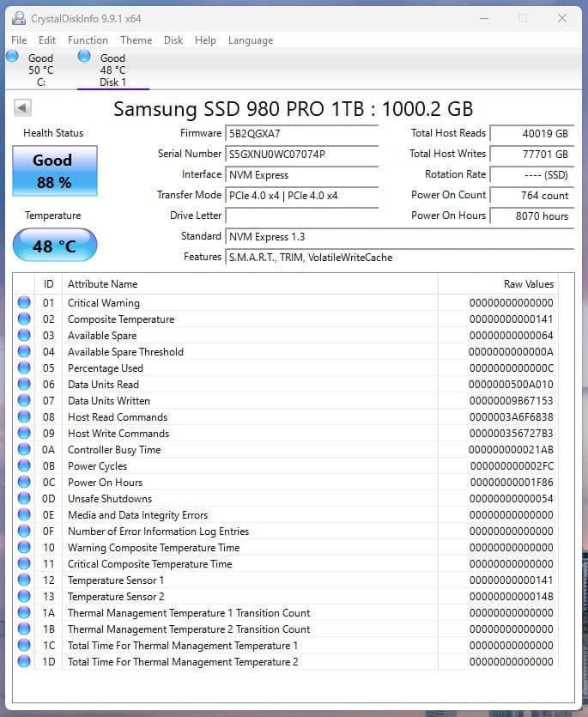Click the blue status icon for Critical Warning
588x717 pixels.
pos(24,302)
